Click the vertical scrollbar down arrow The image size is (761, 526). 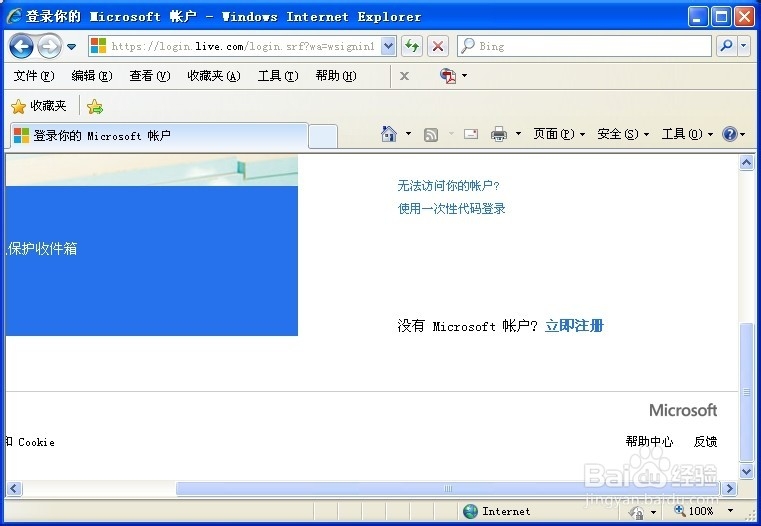coord(746,471)
